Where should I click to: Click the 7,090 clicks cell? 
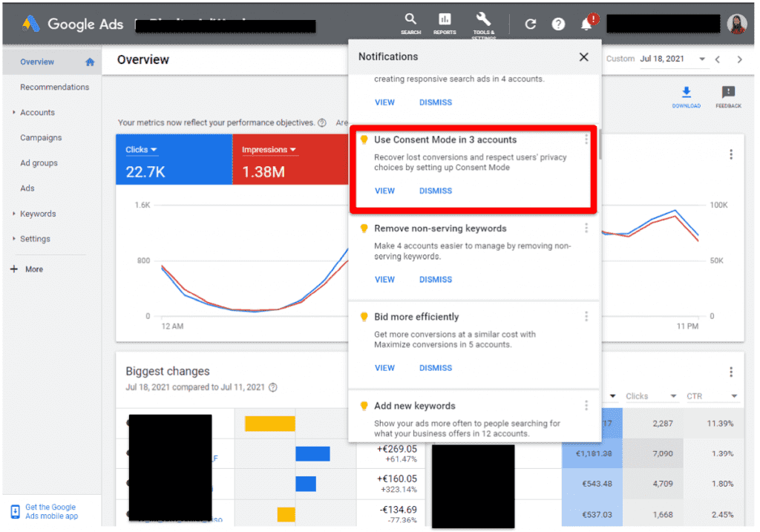pyautogui.click(x=663, y=453)
